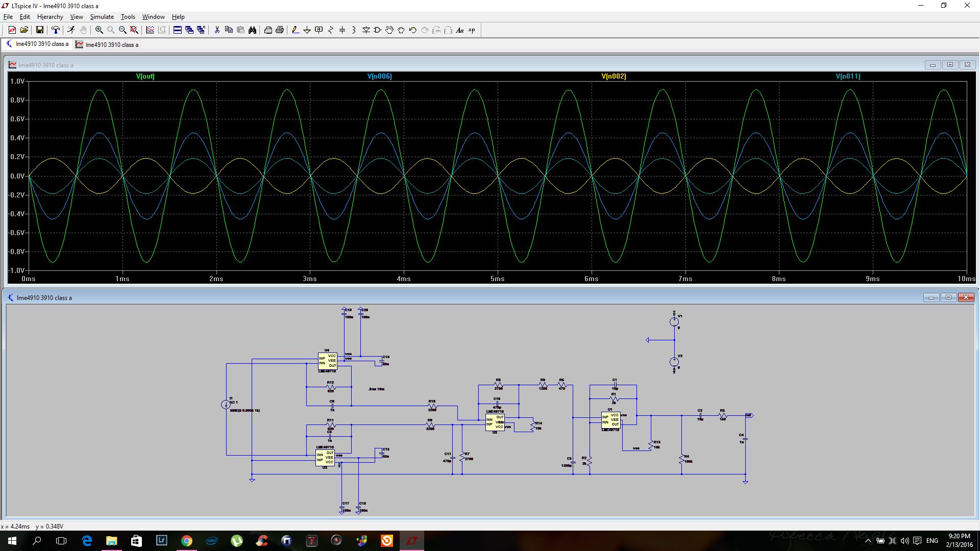Select the U1 LME49710 op-amp symbol
The width and height of the screenshot is (980, 551).
tap(611, 420)
